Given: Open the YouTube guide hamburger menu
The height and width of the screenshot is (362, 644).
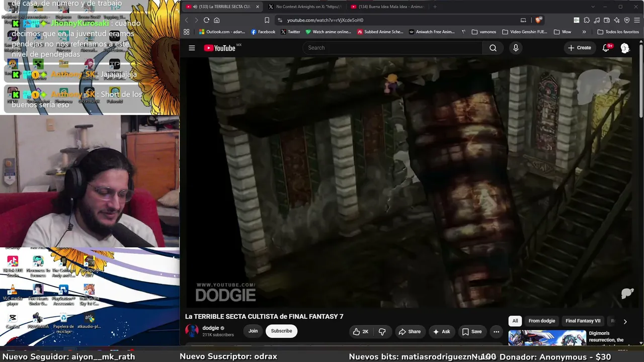Looking at the screenshot, I should pos(192,48).
